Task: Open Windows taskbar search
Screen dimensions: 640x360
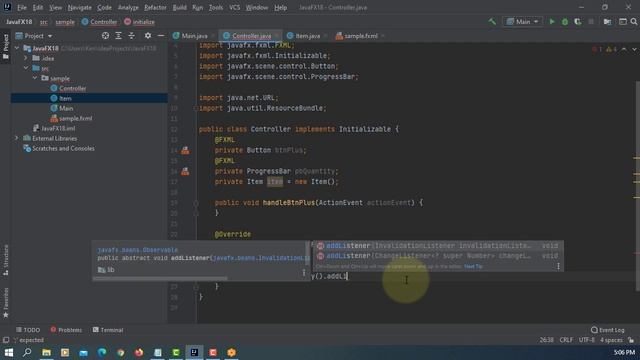Action: (x=27, y=352)
